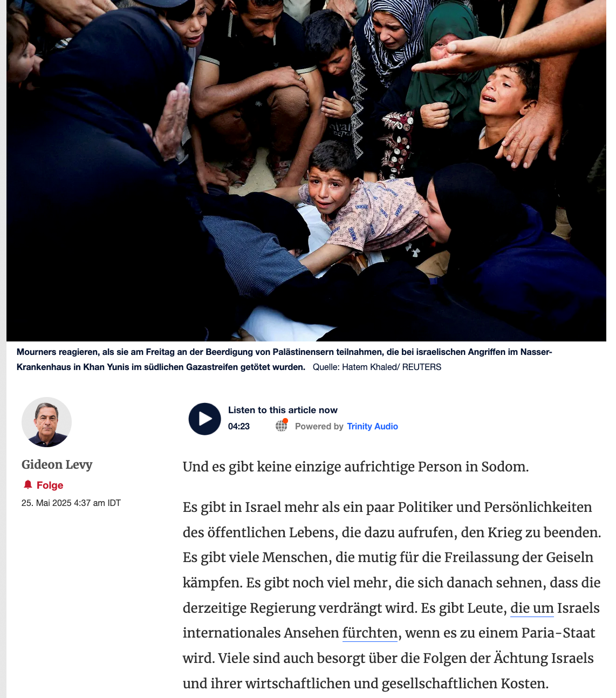
Task: Click the 'Quelle: Hatem Khaled/ REUTERS' credit
Action: [x=377, y=367]
